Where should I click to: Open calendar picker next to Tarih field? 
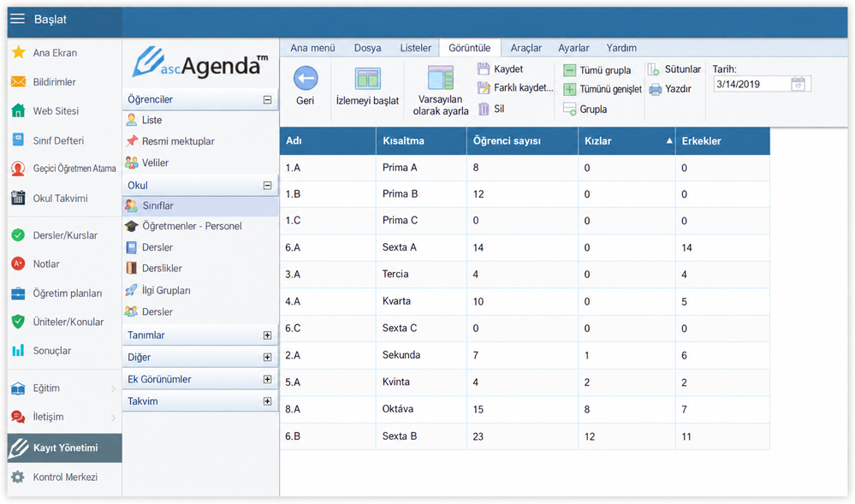[x=798, y=84]
